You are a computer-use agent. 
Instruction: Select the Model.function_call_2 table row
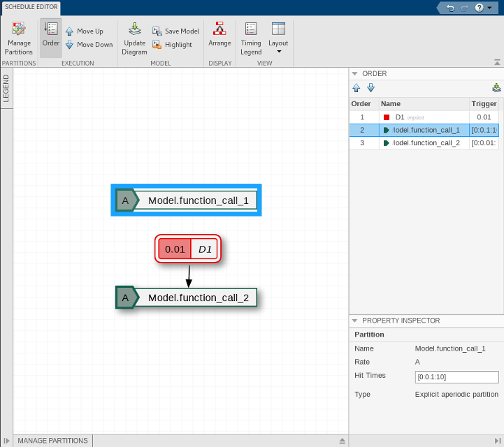point(424,143)
